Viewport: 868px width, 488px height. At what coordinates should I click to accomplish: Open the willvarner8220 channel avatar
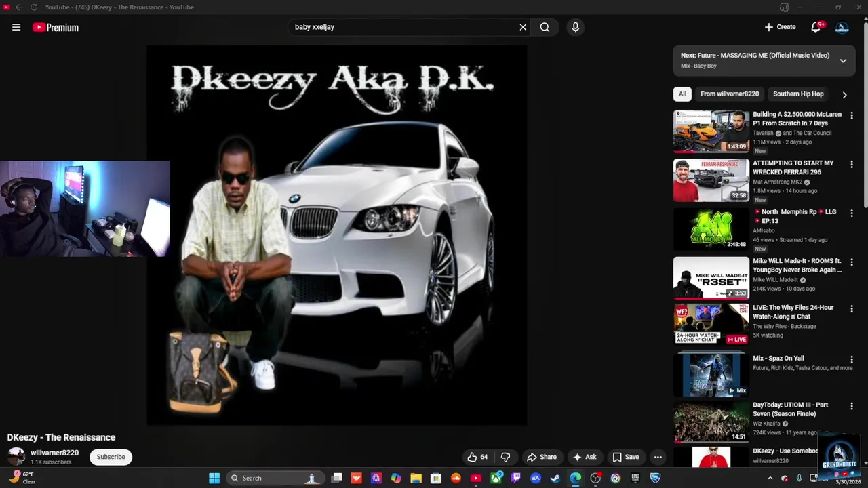coord(16,457)
